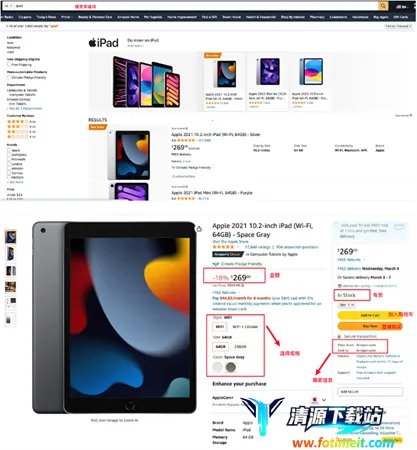Image resolution: width=417 pixels, height=450 pixels.
Task: Click the Apple iPad brand logo
Action: (x=104, y=43)
